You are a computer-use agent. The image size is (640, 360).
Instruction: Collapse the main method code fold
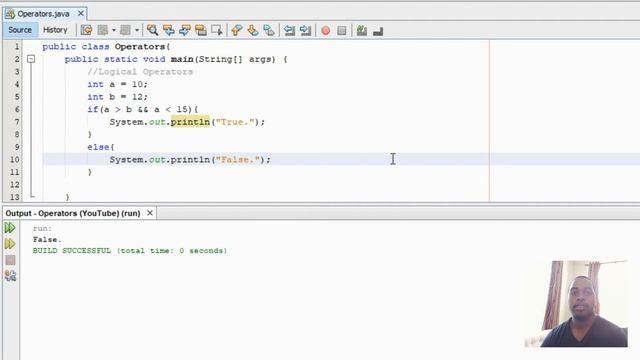pos(31,59)
